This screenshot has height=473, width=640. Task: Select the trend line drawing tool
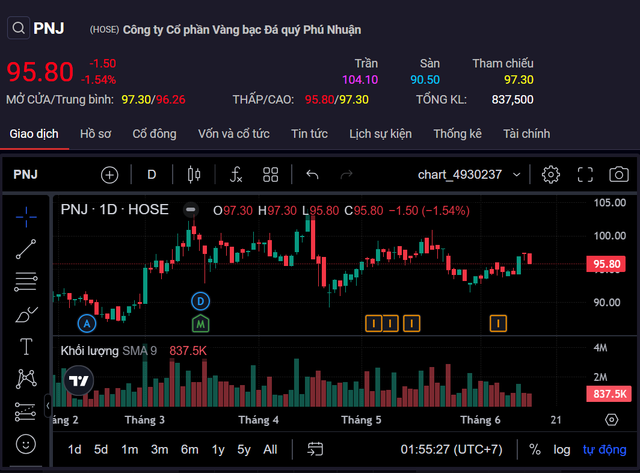(x=26, y=249)
